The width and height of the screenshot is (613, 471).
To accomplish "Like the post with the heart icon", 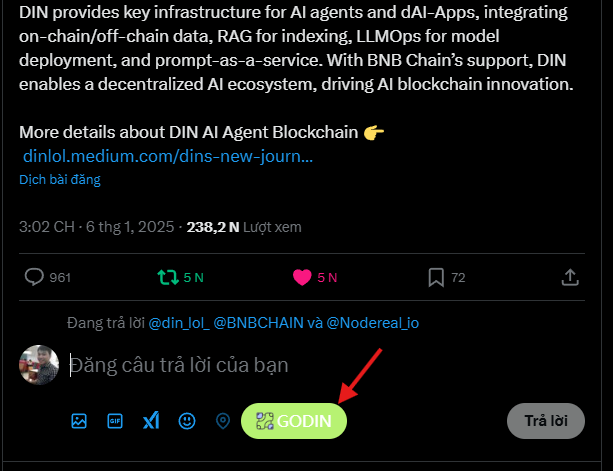I will click(x=301, y=276).
